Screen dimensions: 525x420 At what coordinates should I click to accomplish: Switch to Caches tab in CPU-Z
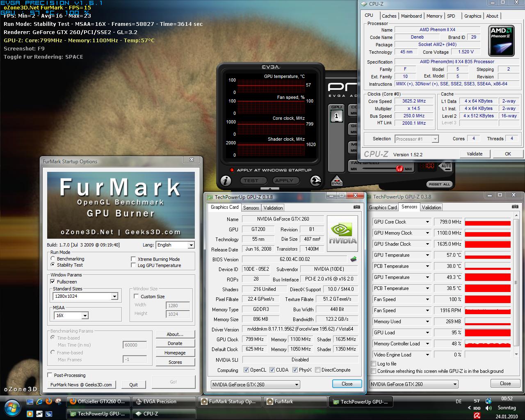389,16
